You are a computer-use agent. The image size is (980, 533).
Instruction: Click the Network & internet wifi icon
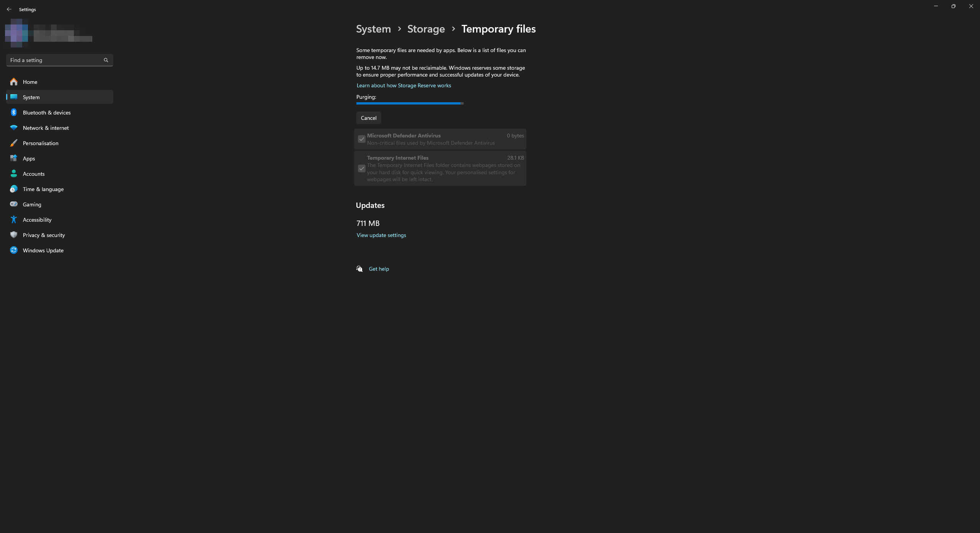click(x=14, y=128)
